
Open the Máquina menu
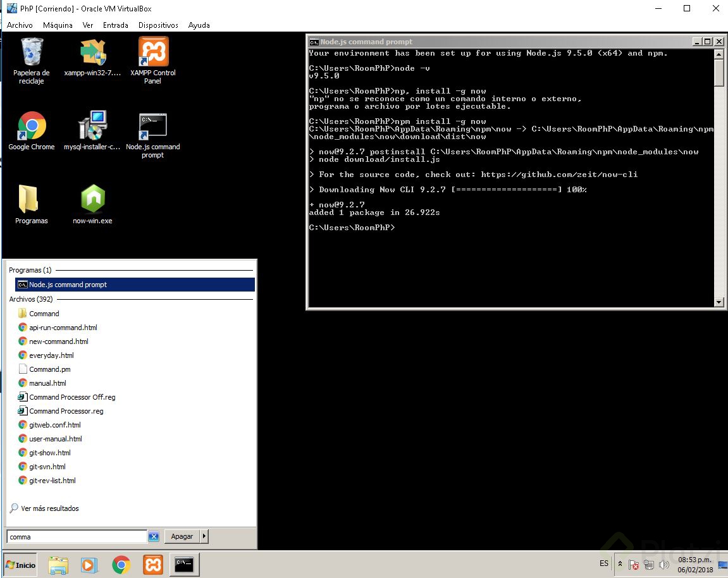click(x=58, y=25)
